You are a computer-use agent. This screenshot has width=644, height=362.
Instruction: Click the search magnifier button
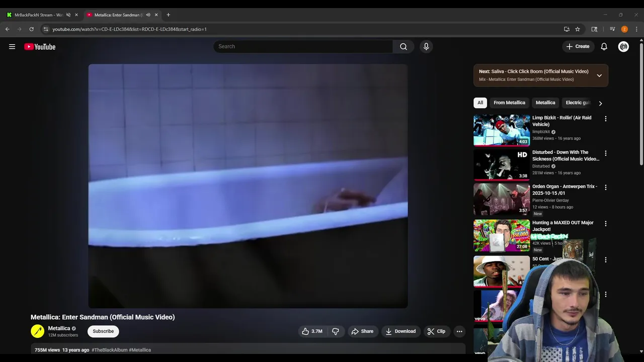(404, 46)
